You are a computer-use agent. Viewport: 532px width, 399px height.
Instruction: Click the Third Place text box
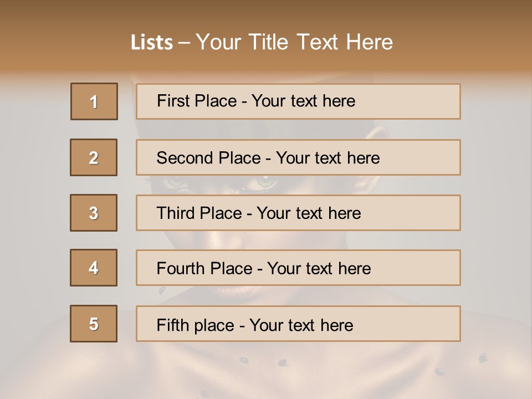coord(298,213)
